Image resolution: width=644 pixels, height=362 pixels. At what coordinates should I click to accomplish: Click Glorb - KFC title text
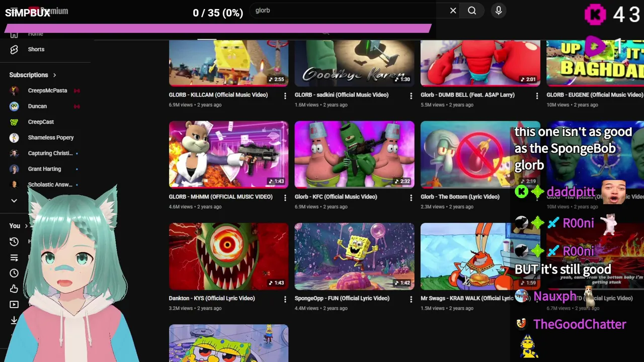(x=336, y=197)
